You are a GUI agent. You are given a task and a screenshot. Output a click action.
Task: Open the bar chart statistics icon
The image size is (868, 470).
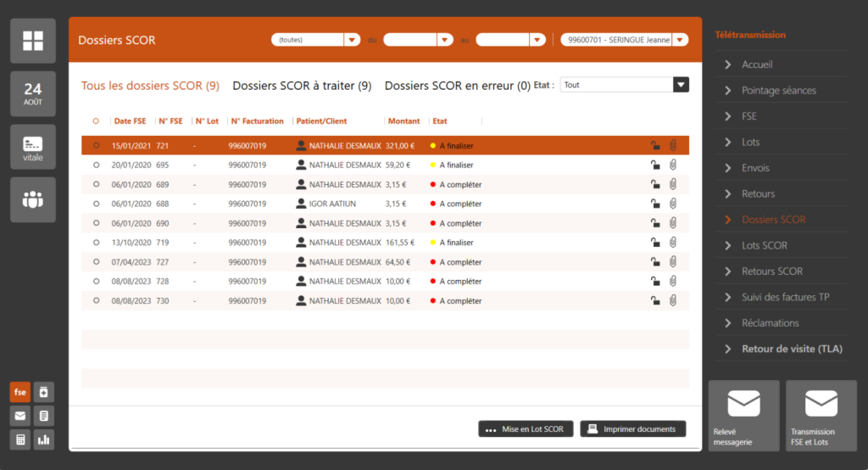point(43,439)
